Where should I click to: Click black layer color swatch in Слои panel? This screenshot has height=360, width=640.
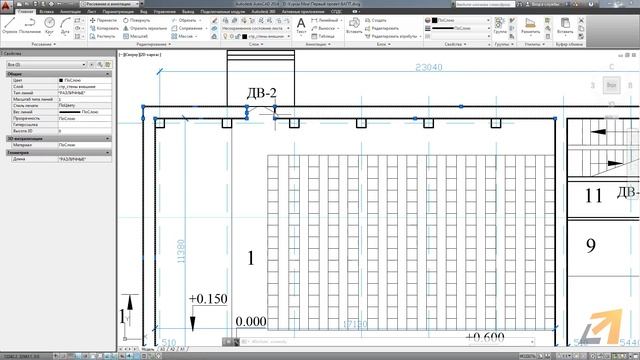tap(244, 36)
